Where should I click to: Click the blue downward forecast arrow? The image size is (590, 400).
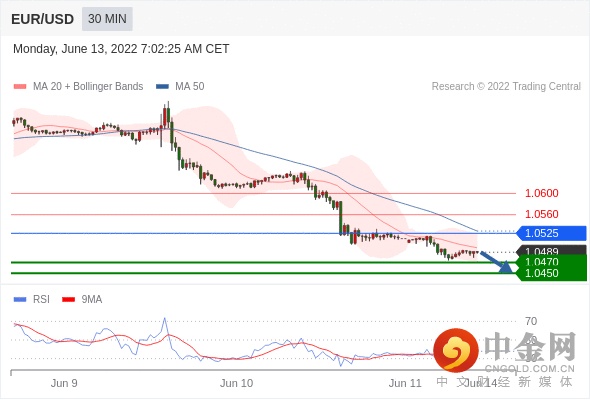click(x=497, y=262)
